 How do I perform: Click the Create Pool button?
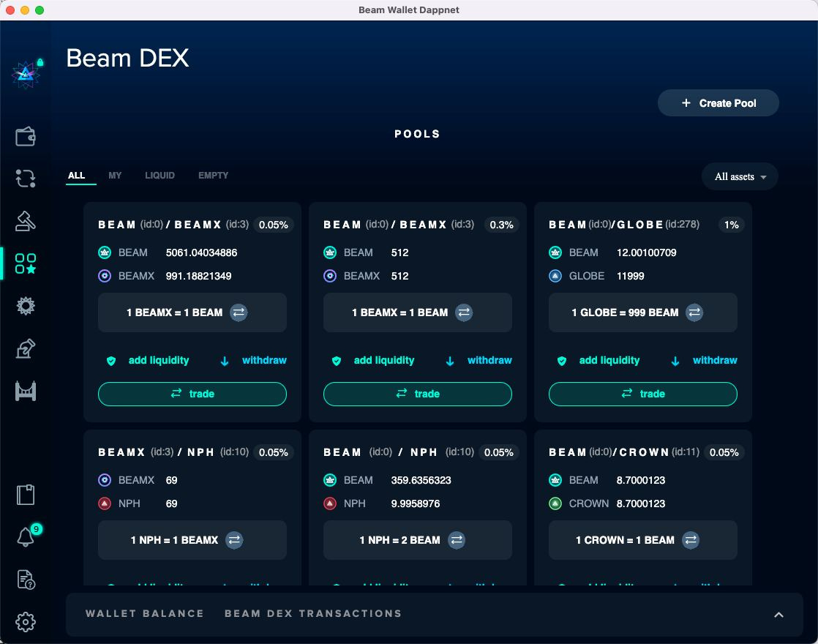point(718,103)
